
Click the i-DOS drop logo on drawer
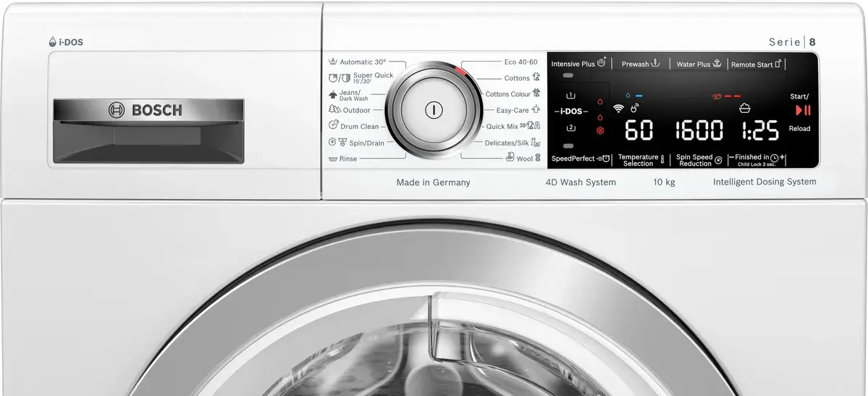click(x=53, y=41)
